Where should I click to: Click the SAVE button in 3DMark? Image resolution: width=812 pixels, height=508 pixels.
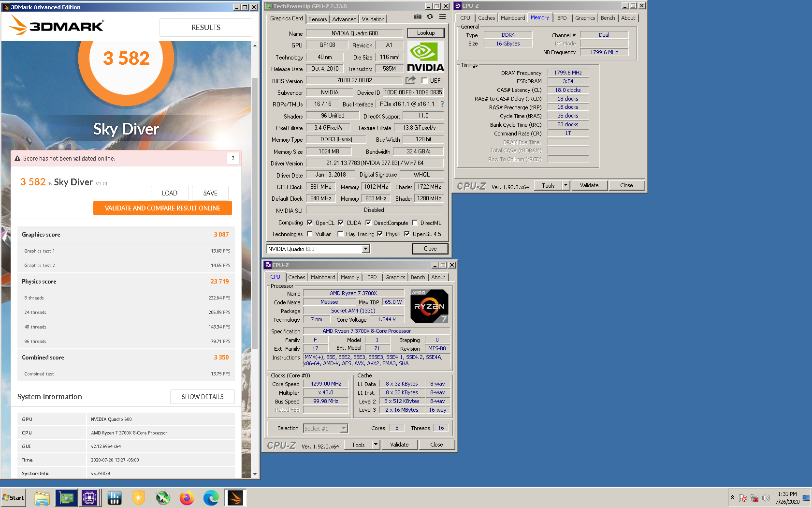tap(210, 193)
